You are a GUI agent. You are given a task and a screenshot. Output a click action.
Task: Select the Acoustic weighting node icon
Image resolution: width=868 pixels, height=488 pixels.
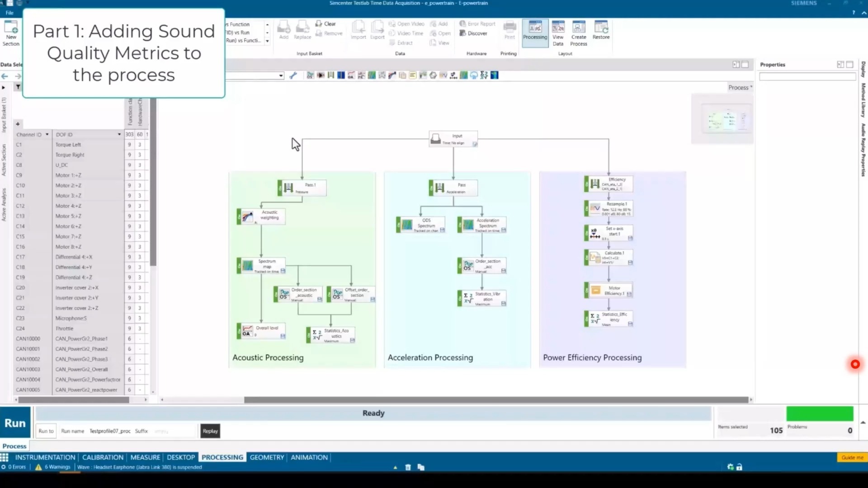[247, 217]
